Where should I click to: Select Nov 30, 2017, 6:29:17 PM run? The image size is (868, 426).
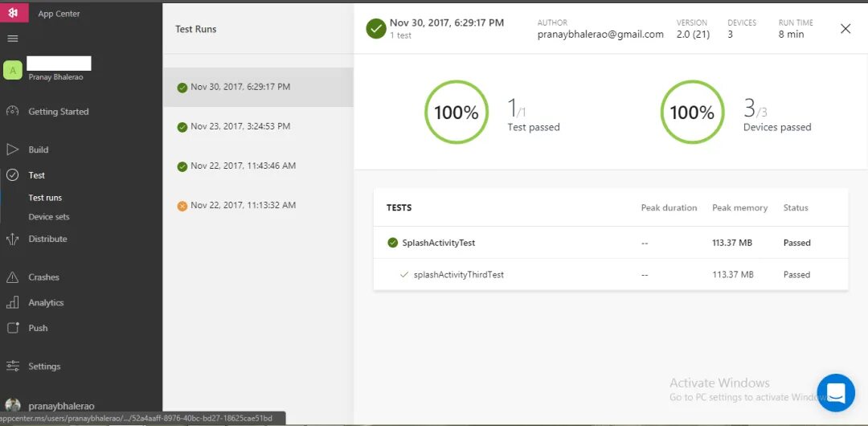(x=258, y=87)
